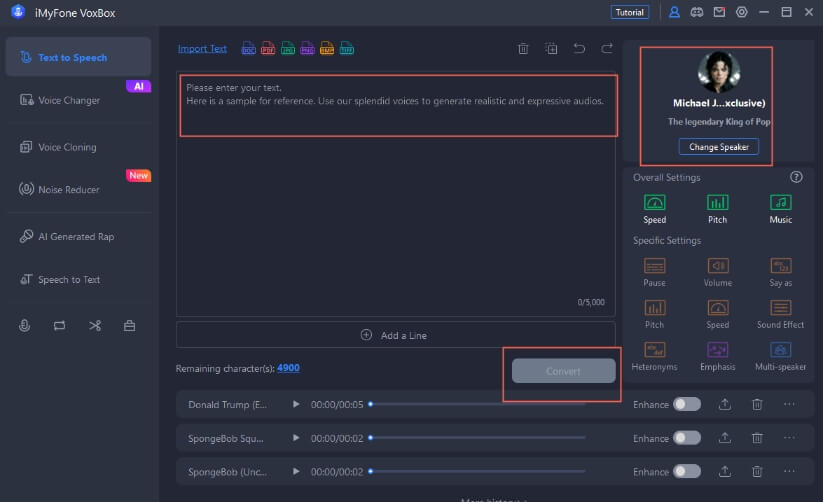Open Emphasis setting
The height and width of the screenshot is (502, 823).
pos(718,356)
